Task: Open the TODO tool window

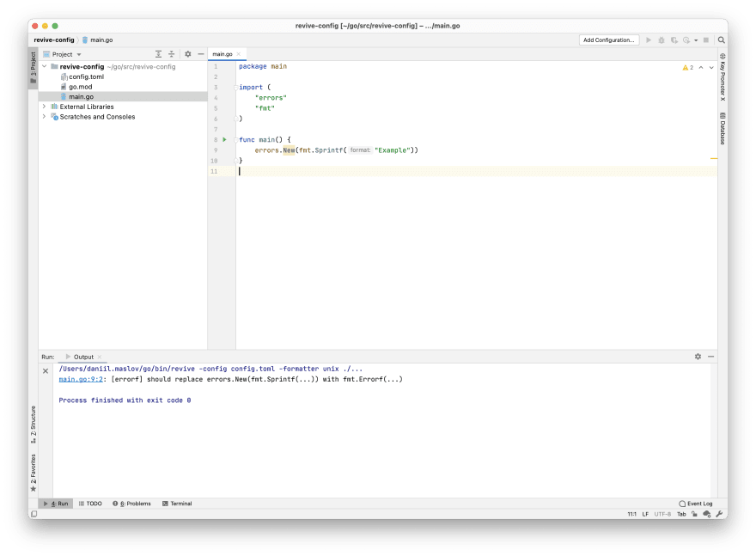Action: point(90,504)
